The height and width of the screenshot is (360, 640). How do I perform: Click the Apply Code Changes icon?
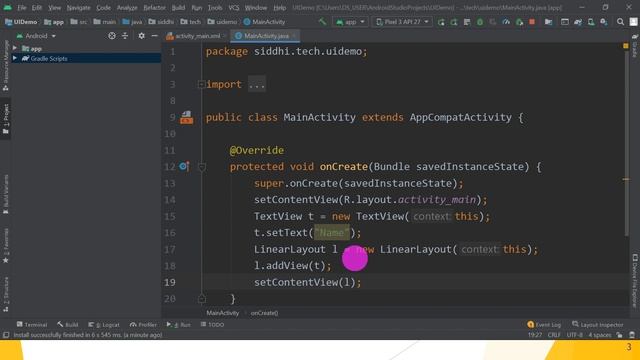click(467, 22)
